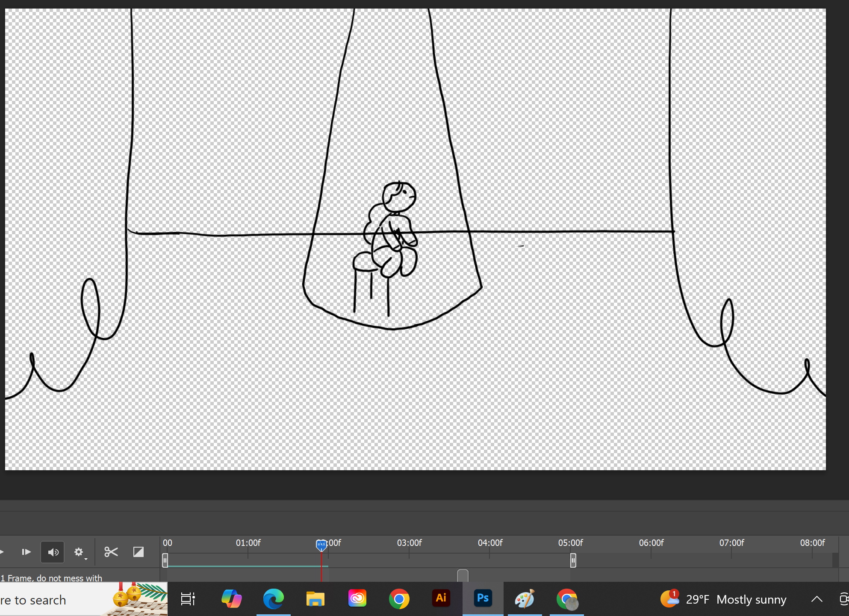Open File Explorer from the taskbar
The height and width of the screenshot is (616, 849).
[315, 599]
